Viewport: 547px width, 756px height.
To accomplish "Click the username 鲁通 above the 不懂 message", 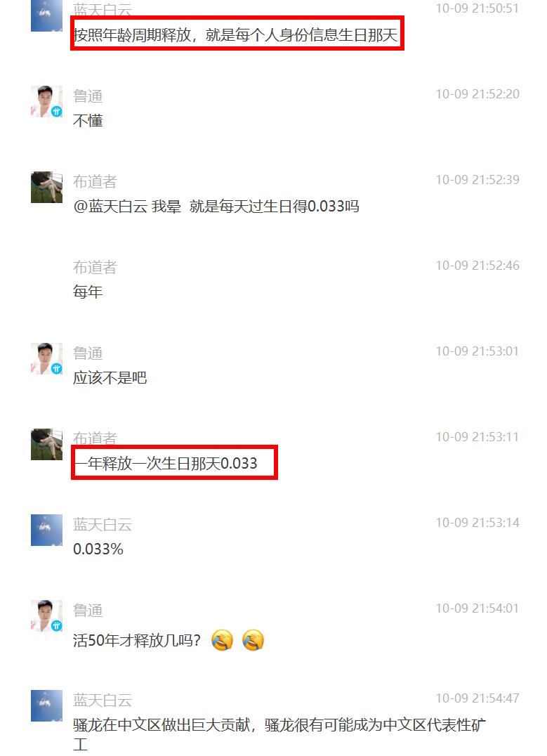I will tap(88, 96).
